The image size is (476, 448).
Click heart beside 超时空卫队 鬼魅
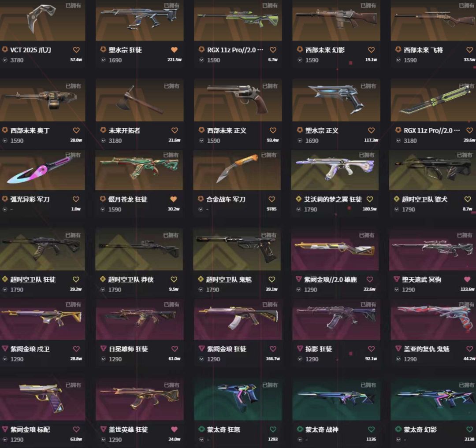[x=271, y=279]
